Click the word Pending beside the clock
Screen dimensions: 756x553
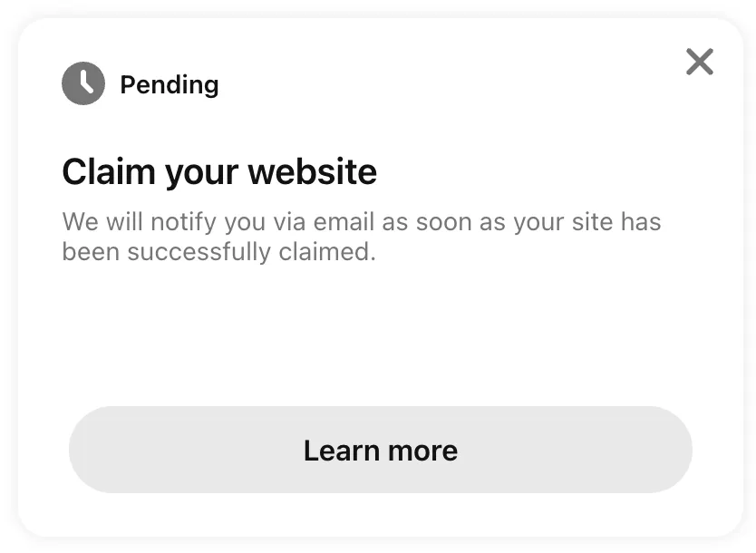click(x=169, y=84)
